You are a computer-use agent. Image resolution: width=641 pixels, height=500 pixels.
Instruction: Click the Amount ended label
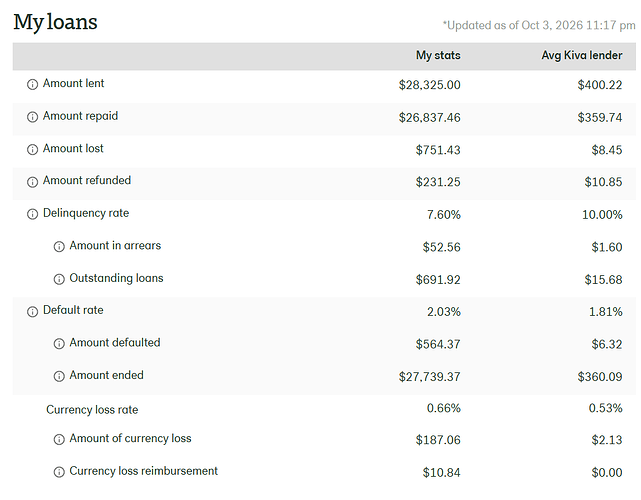(107, 375)
